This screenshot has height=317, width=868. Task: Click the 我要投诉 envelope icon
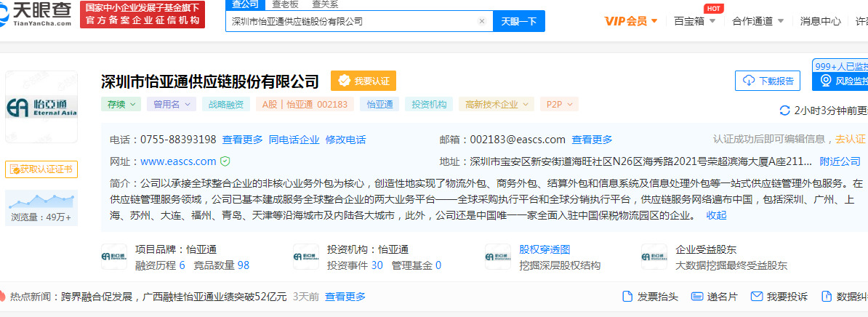pyautogui.click(x=756, y=297)
